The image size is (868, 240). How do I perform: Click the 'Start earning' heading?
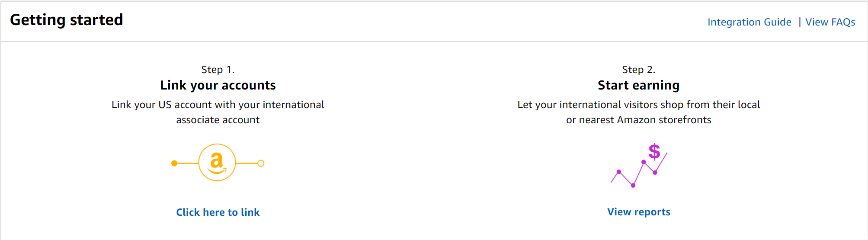[639, 85]
